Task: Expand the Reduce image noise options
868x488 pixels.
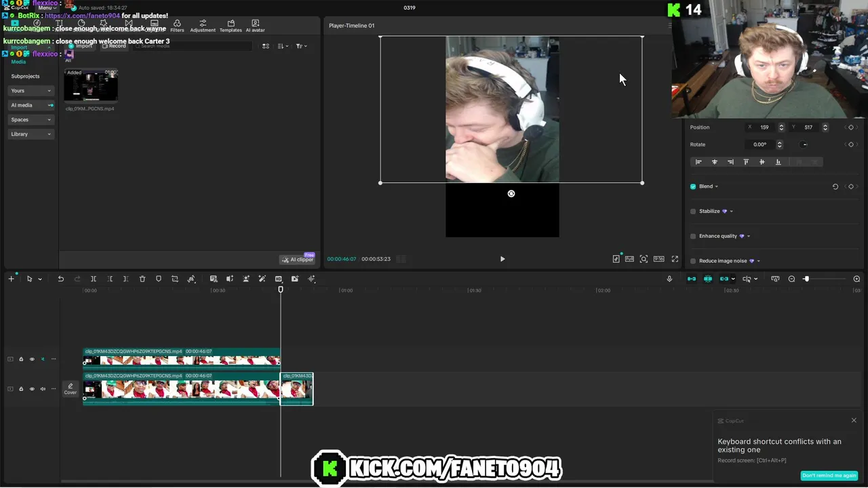Action: pos(758,261)
